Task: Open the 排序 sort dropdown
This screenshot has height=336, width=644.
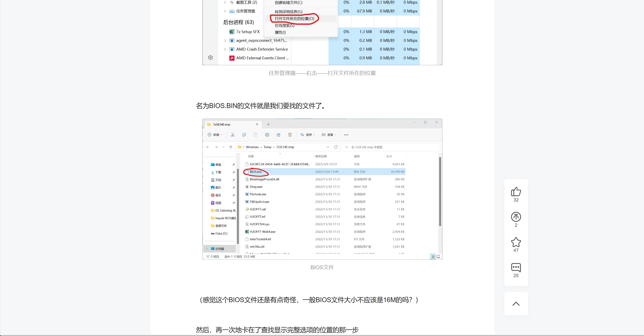Action: point(307,135)
